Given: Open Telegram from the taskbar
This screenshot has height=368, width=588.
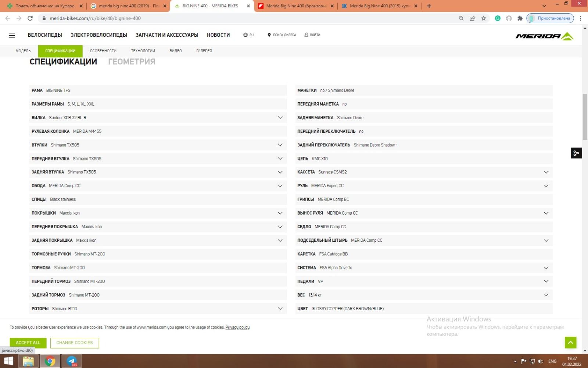Looking at the screenshot, I should [x=72, y=361].
